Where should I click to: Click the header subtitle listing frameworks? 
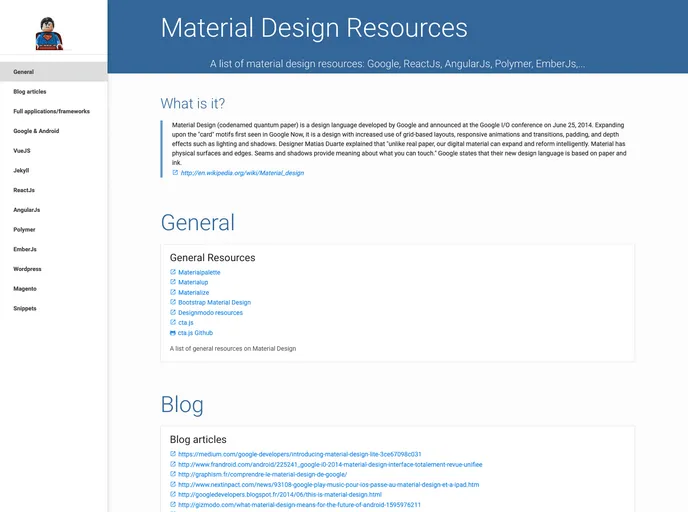[x=398, y=64]
